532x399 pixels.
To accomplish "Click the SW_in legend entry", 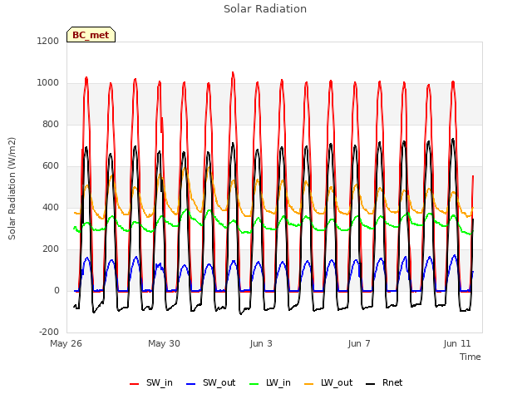I will (x=151, y=382).
